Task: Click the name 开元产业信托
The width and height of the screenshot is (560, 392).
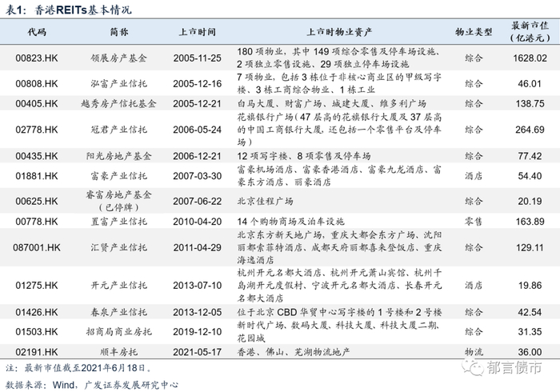Action: click(x=119, y=286)
